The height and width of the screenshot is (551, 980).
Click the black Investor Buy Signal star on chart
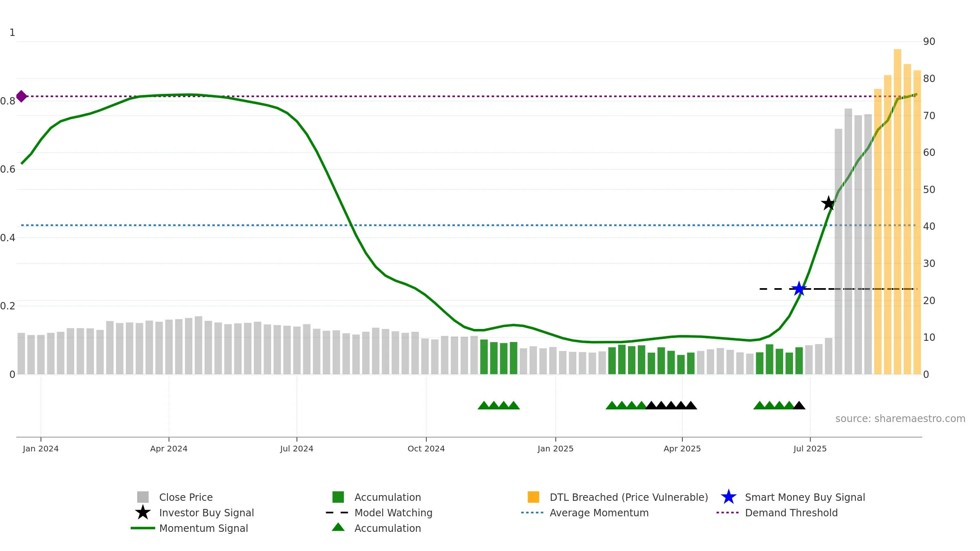(x=829, y=203)
